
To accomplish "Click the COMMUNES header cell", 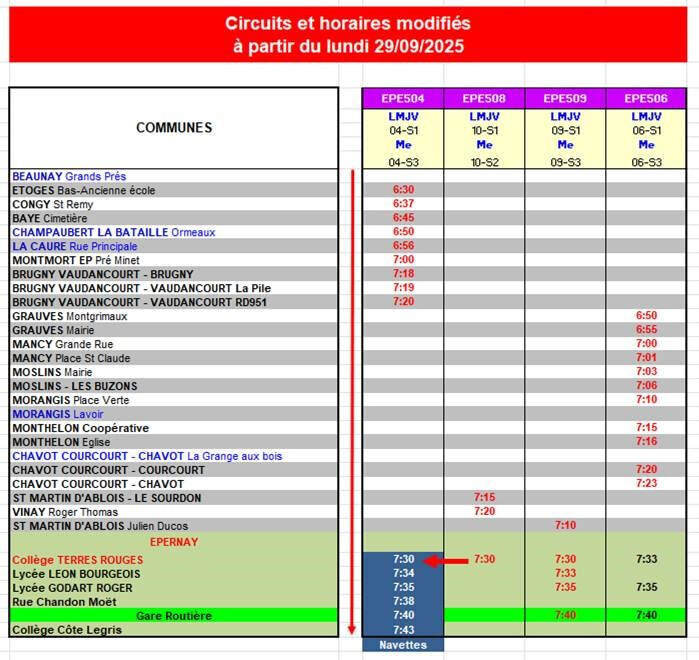I will tap(174, 128).
